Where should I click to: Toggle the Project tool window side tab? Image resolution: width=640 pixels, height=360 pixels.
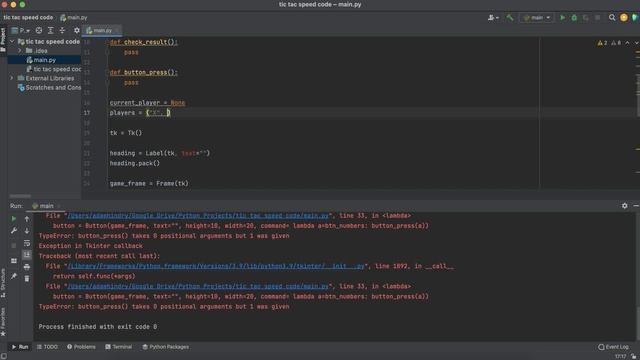tap(3, 40)
